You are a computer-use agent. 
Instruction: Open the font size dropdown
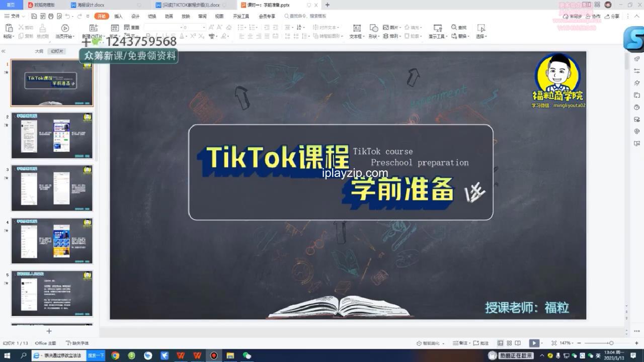203,27
